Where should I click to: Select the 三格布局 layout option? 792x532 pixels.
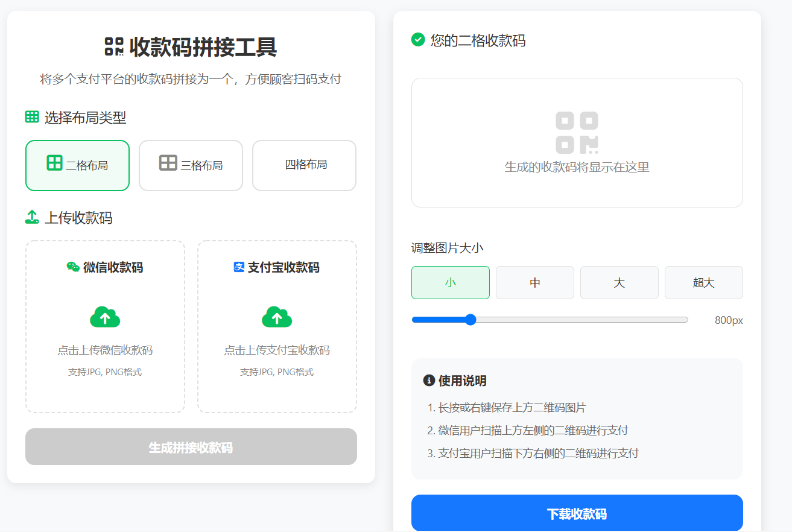(x=191, y=165)
